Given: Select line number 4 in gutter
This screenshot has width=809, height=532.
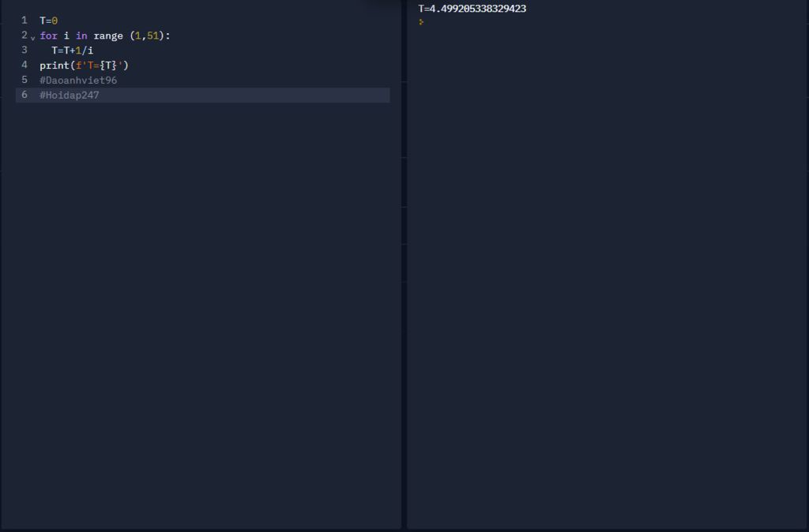Looking at the screenshot, I should [x=24, y=65].
